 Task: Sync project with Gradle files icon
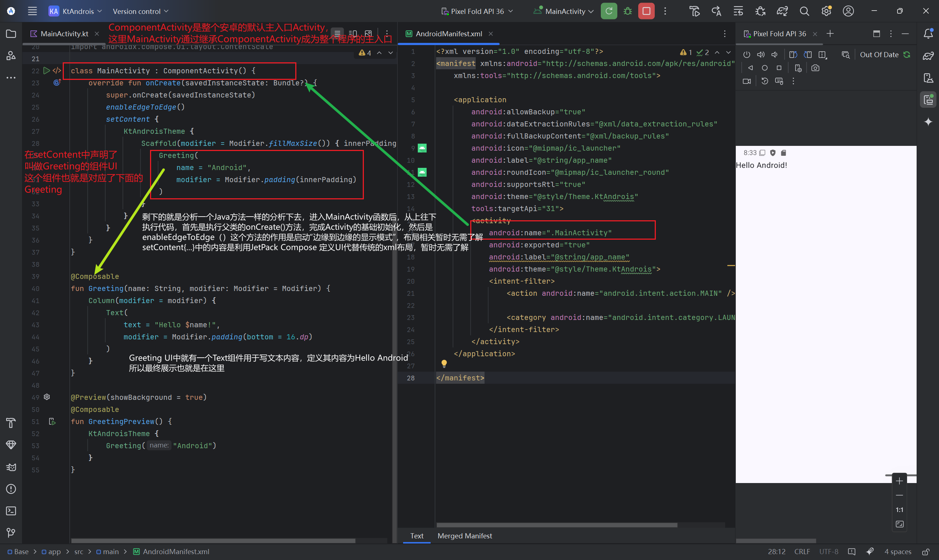tap(782, 11)
